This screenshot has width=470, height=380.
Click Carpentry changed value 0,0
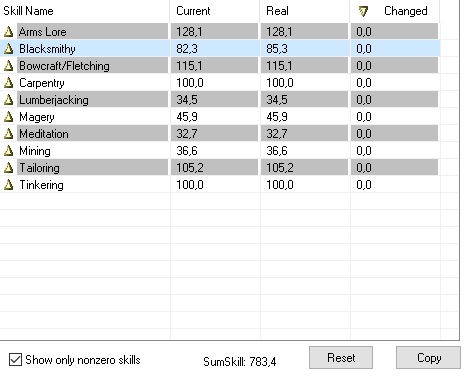(x=364, y=83)
